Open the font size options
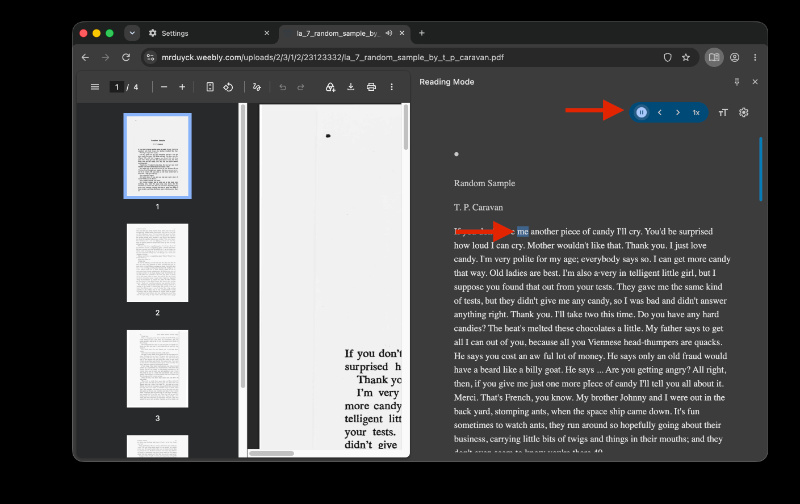Viewport: 800px width, 504px height. click(723, 113)
